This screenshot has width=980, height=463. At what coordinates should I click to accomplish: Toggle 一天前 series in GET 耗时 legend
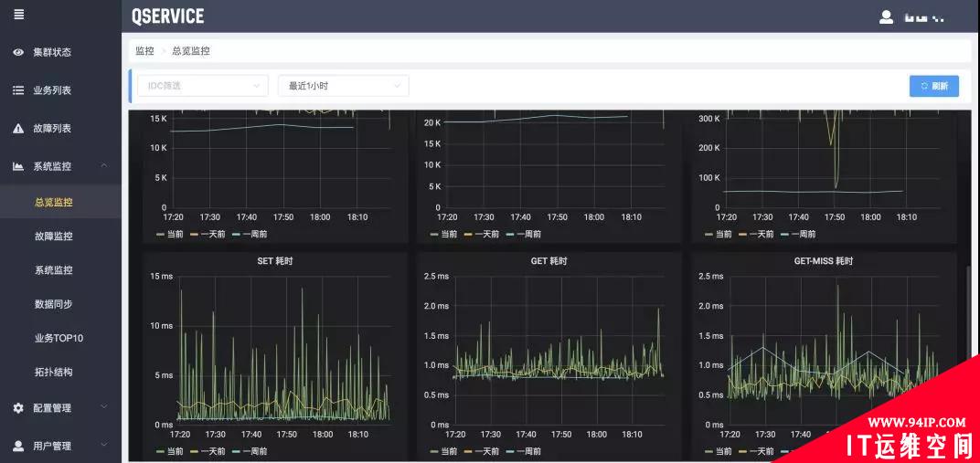pos(481,451)
